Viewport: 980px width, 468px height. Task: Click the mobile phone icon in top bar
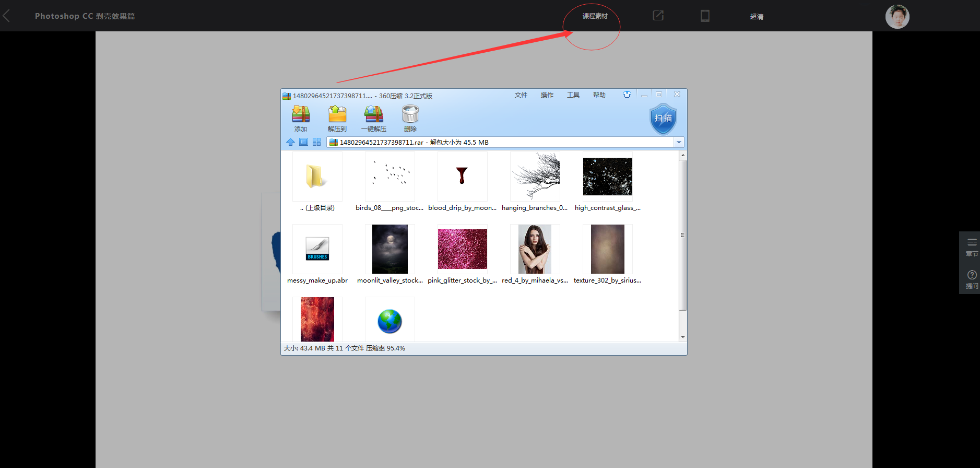pos(705,16)
